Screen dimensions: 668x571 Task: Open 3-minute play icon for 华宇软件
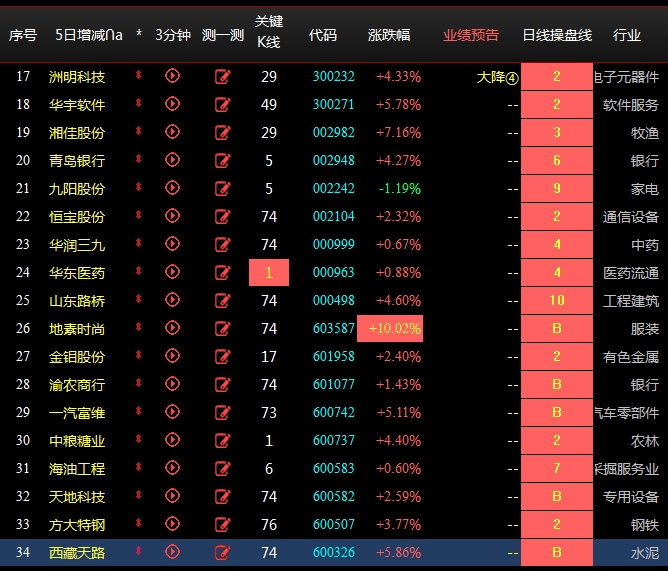173,104
